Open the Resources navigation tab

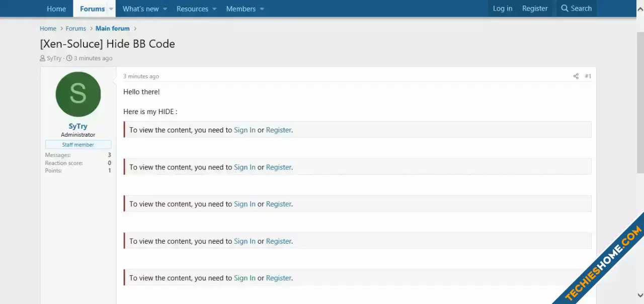192,9
